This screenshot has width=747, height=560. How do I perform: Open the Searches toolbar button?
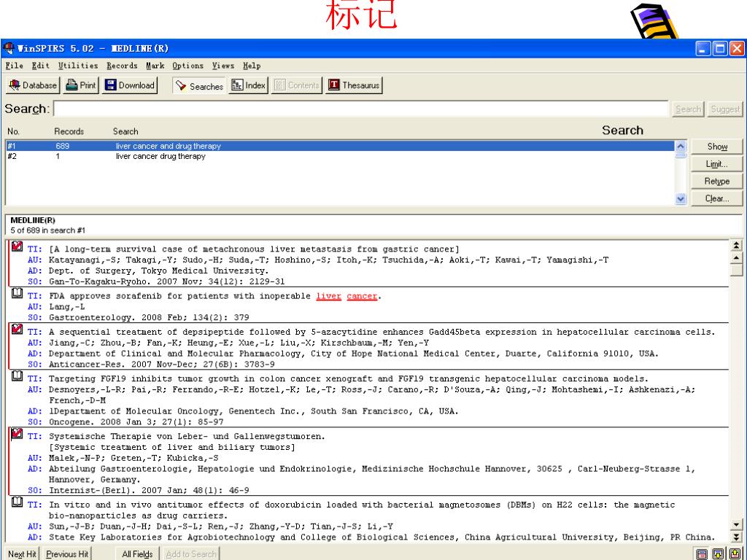(199, 86)
